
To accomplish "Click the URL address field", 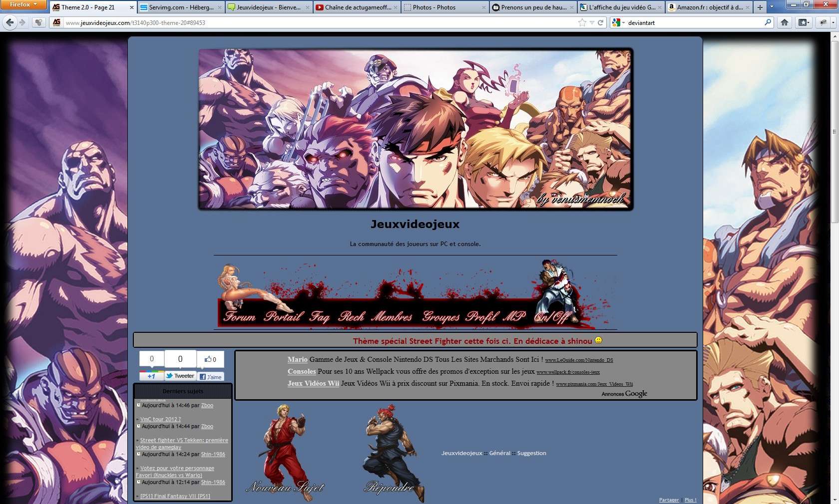I will point(320,23).
